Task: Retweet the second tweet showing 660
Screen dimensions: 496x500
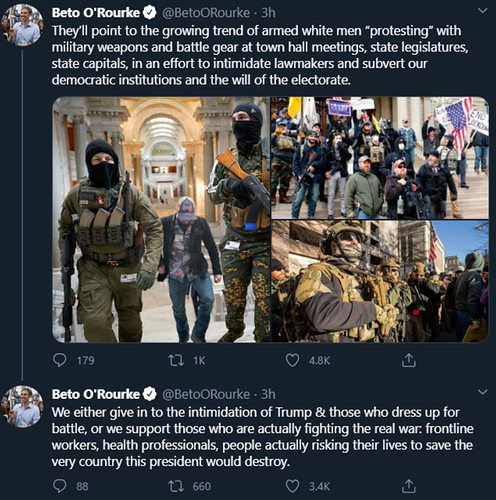Action: pos(176,486)
